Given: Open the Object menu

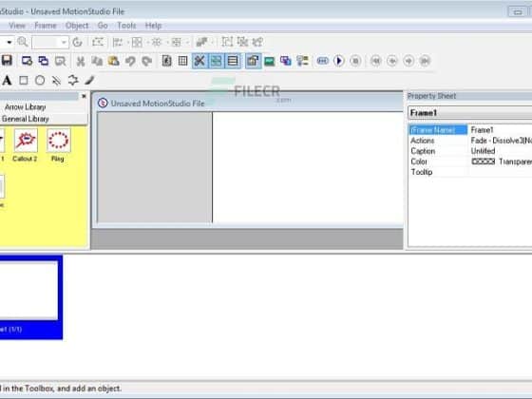Looking at the screenshot, I should tap(77, 26).
